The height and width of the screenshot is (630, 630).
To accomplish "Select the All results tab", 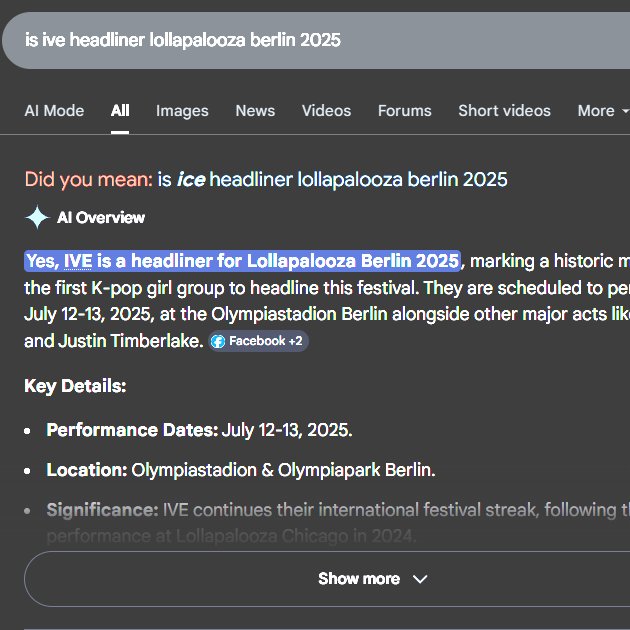I will click(x=120, y=110).
